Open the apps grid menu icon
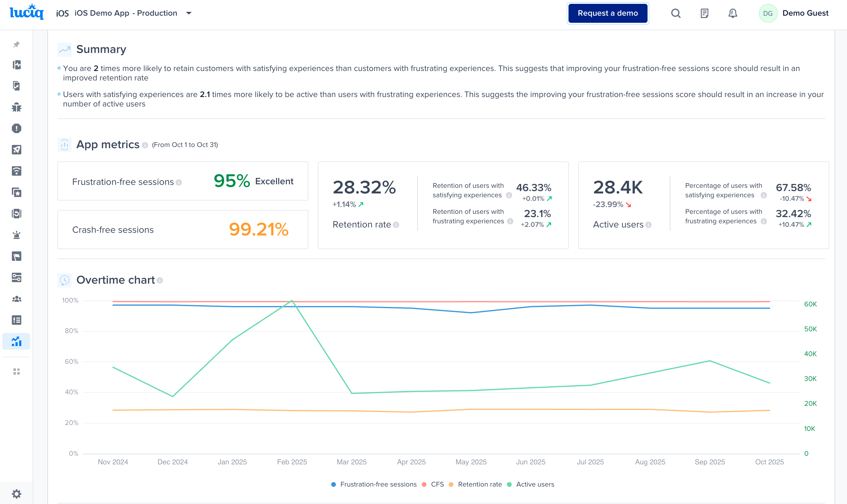 pos(16,371)
